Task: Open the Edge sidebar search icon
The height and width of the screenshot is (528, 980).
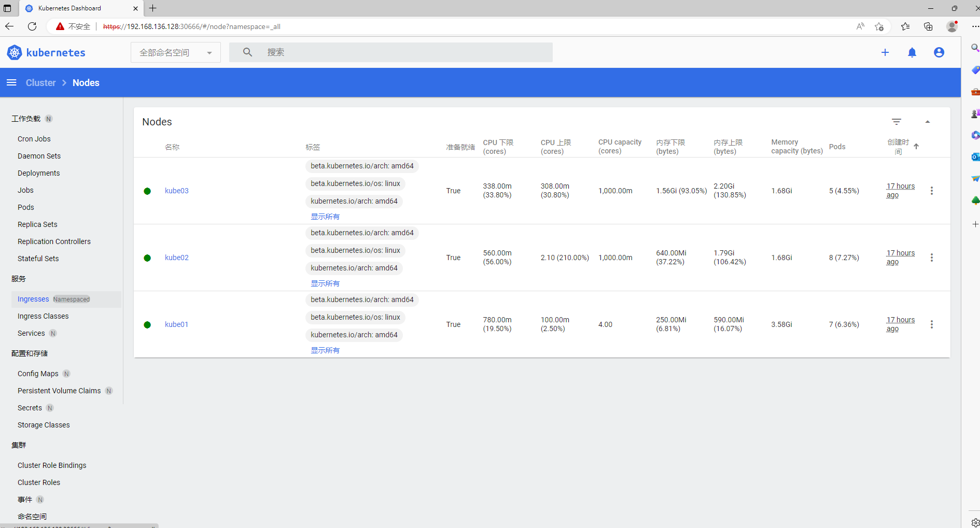Action: 975,48
